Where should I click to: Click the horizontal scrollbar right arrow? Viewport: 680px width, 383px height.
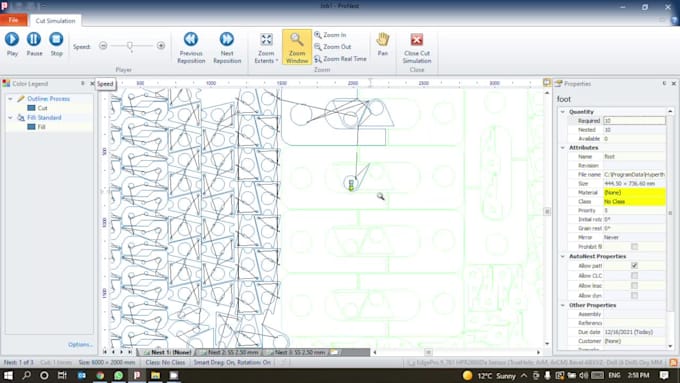tap(538, 352)
